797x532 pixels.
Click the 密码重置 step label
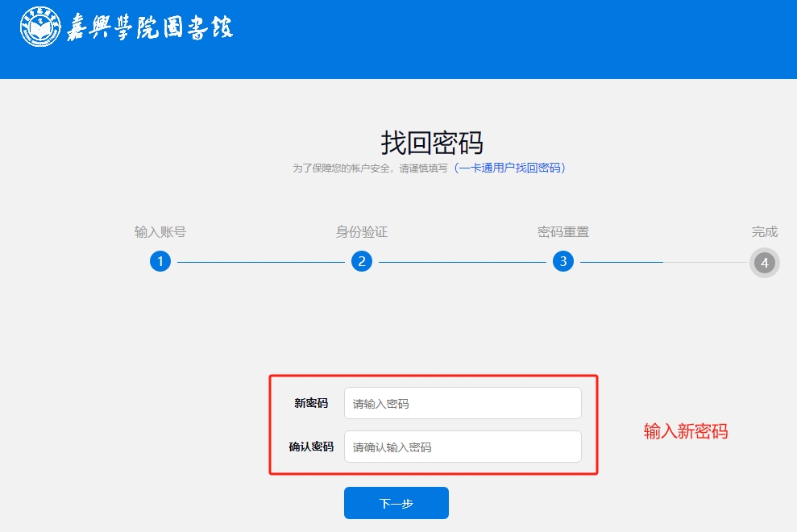pyautogui.click(x=563, y=232)
